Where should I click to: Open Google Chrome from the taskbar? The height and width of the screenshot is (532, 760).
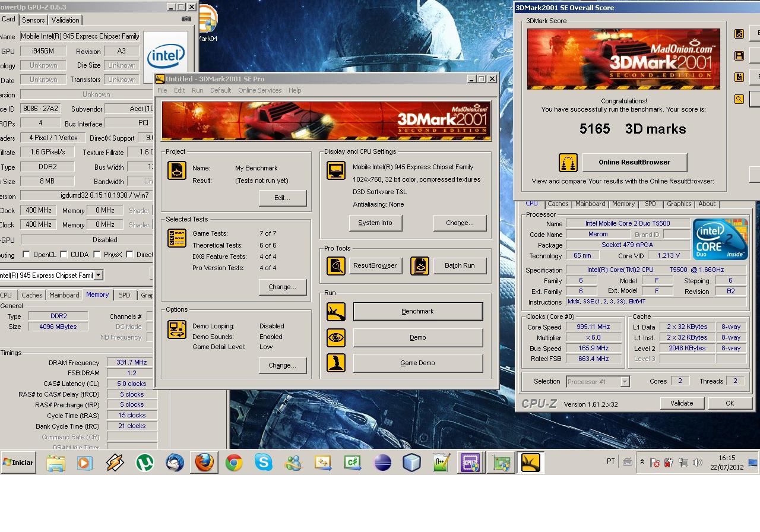point(234,463)
